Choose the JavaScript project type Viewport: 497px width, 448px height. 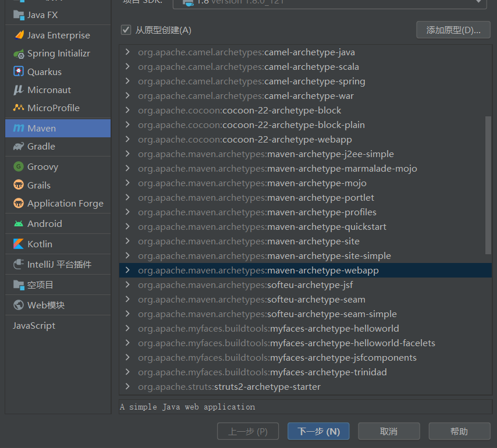[34, 326]
